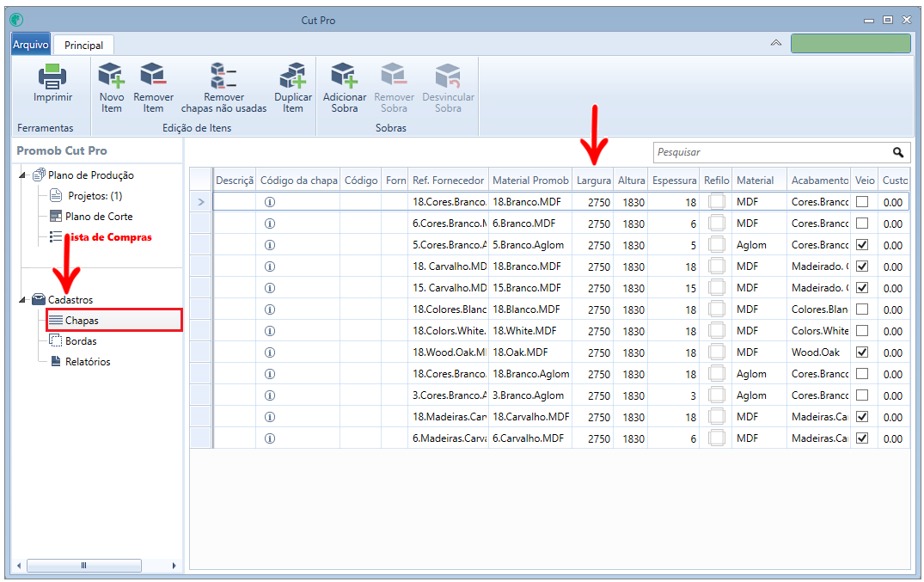The width and height of the screenshot is (924, 582).
Task: Click the search magnifier icon
Action: point(898,152)
